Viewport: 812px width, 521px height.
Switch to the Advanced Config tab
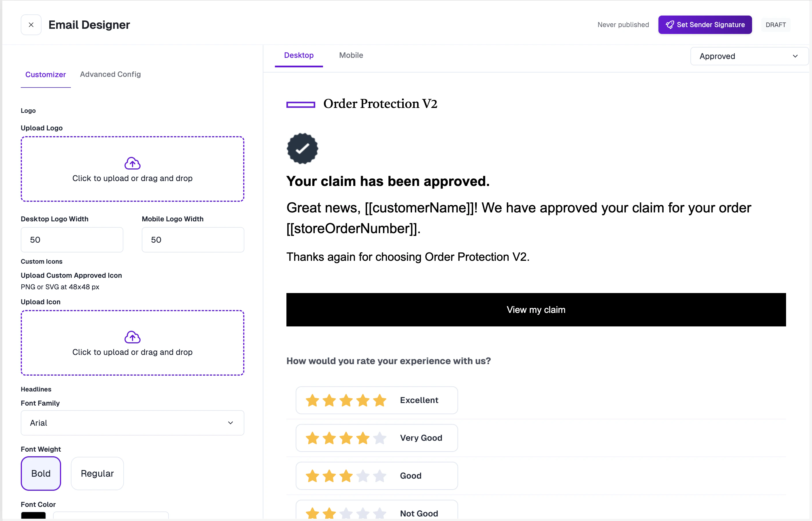point(110,75)
